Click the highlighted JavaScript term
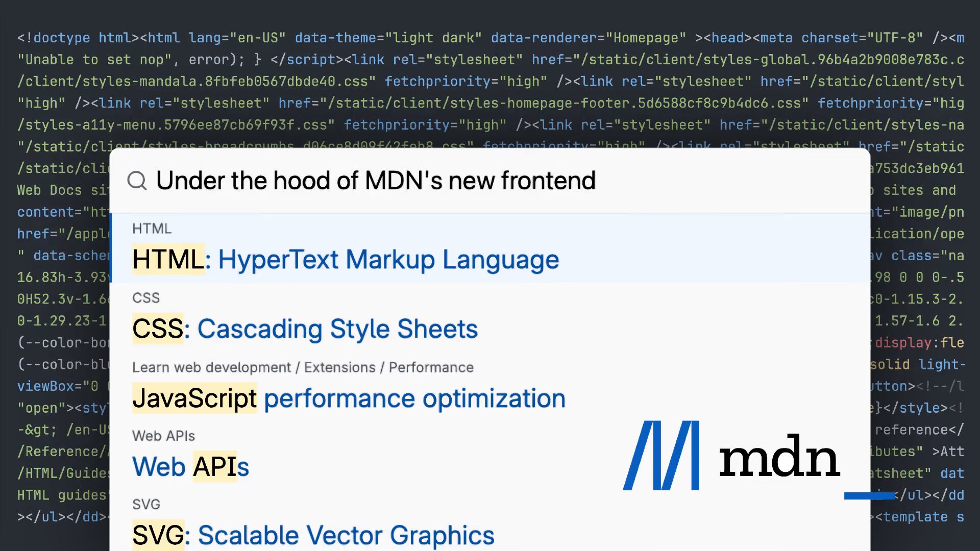Screen dimensions: 980x551 point(194,398)
